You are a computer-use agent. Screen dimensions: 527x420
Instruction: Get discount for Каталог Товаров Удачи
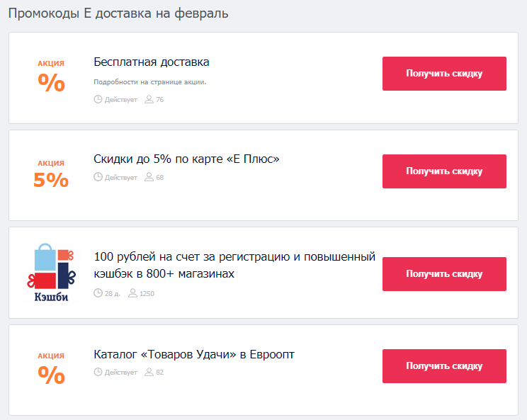pos(444,366)
